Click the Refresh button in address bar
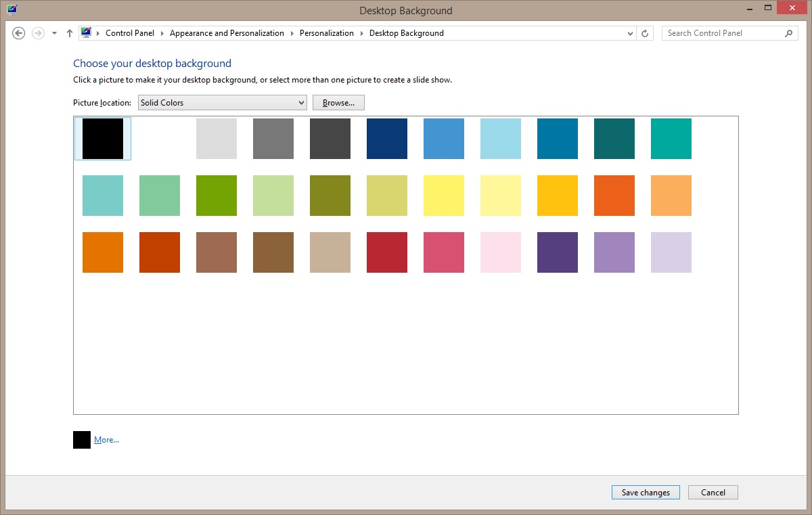 pyautogui.click(x=645, y=33)
